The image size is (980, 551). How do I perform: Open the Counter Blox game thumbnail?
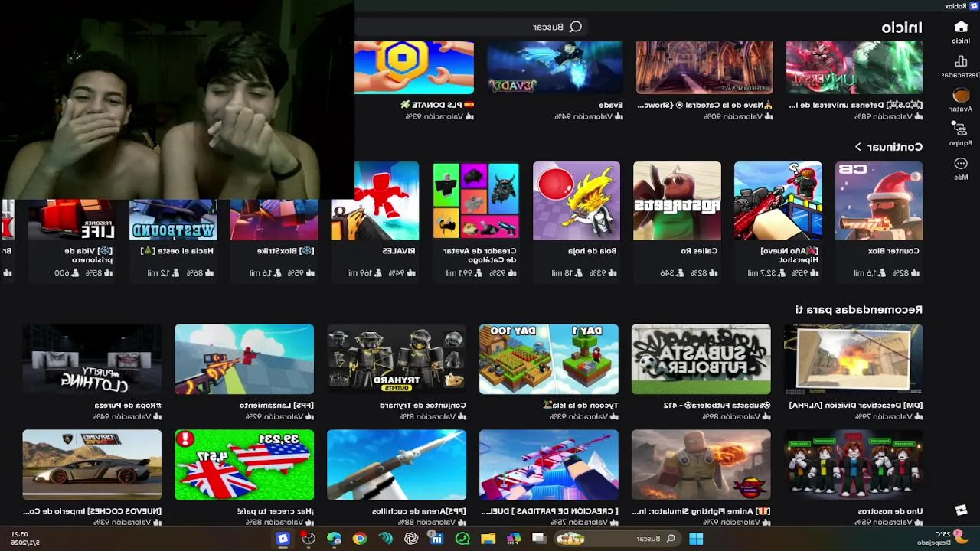click(x=879, y=201)
